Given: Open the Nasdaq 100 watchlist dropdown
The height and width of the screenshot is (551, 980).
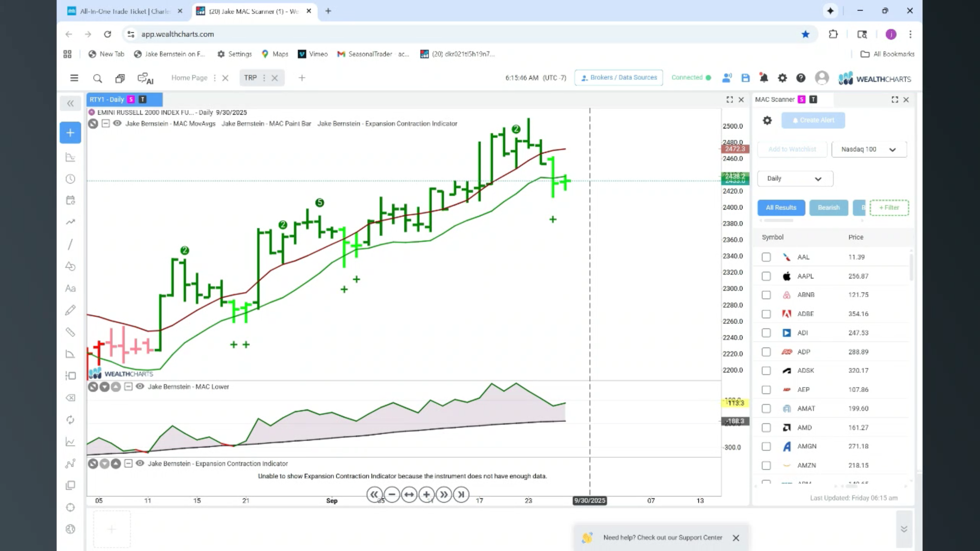Looking at the screenshot, I should click(x=869, y=149).
